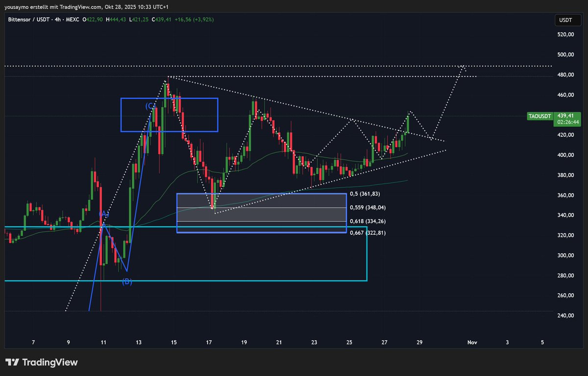Click price axis label 460,00
This screenshot has height=376, width=588.
pyautogui.click(x=565, y=95)
